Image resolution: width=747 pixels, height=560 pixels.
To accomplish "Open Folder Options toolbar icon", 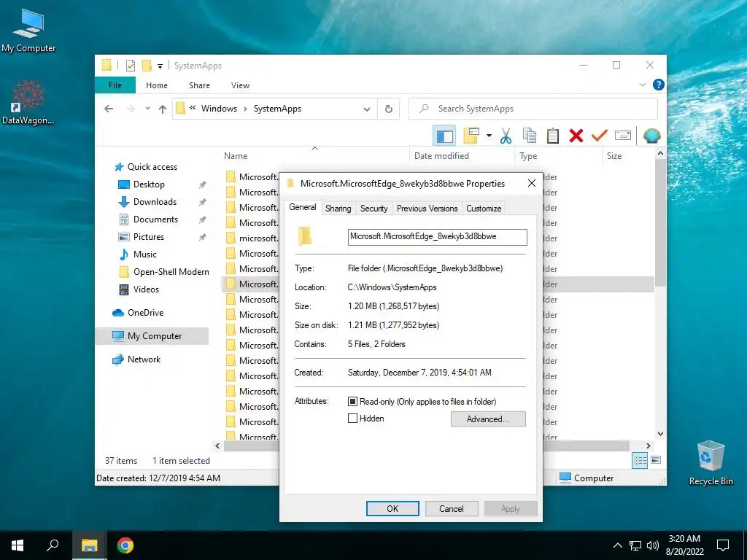I will pyautogui.click(x=471, y=136).
